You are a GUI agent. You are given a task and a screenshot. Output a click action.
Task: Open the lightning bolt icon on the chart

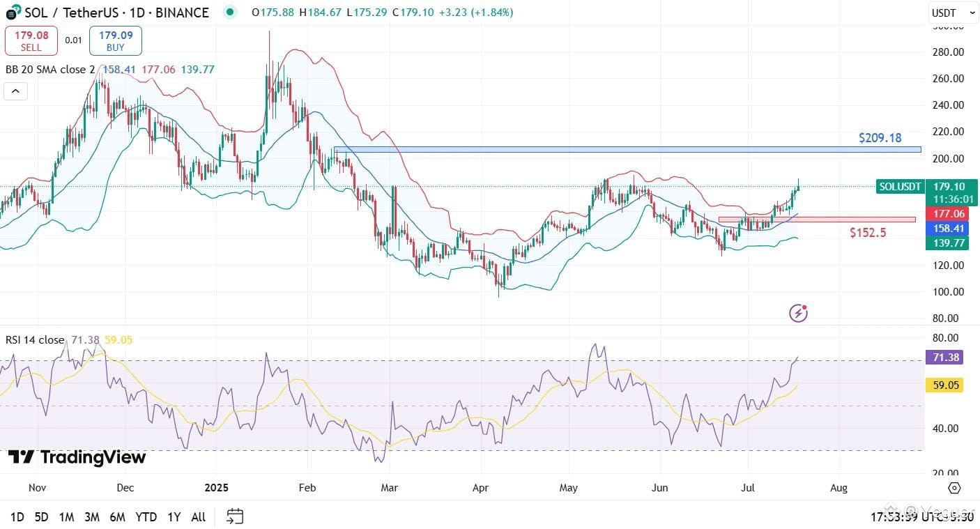pyautogui.click(x=798, y=314)
